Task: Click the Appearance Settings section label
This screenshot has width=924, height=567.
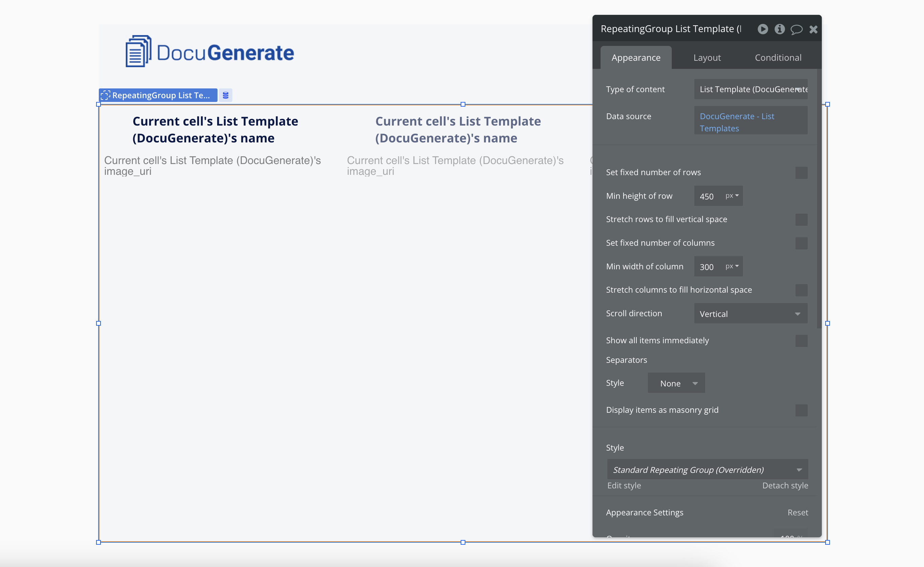Action: point(644,513)
